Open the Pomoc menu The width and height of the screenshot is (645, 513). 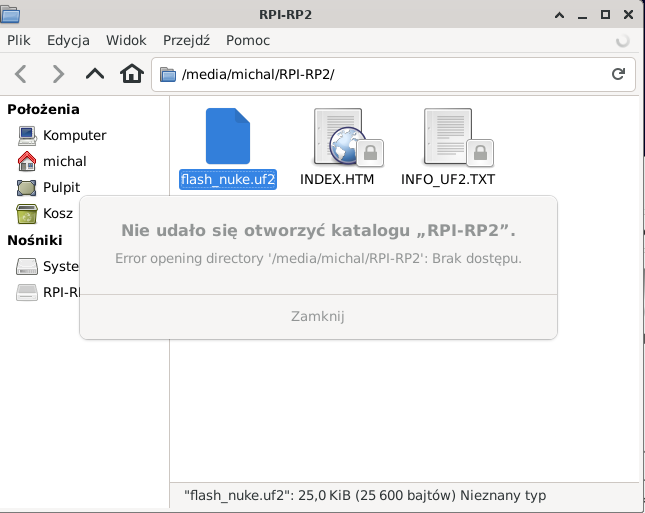(x=248, y=40)
